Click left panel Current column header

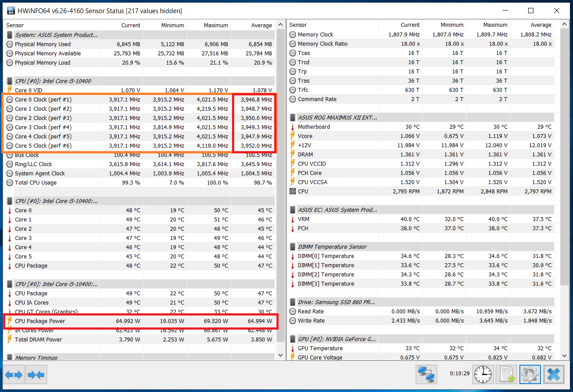coord(121,25)
